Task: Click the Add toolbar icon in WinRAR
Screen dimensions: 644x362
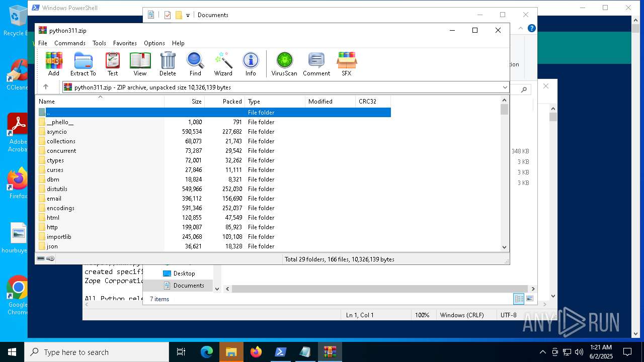Action: click(54, 64)
